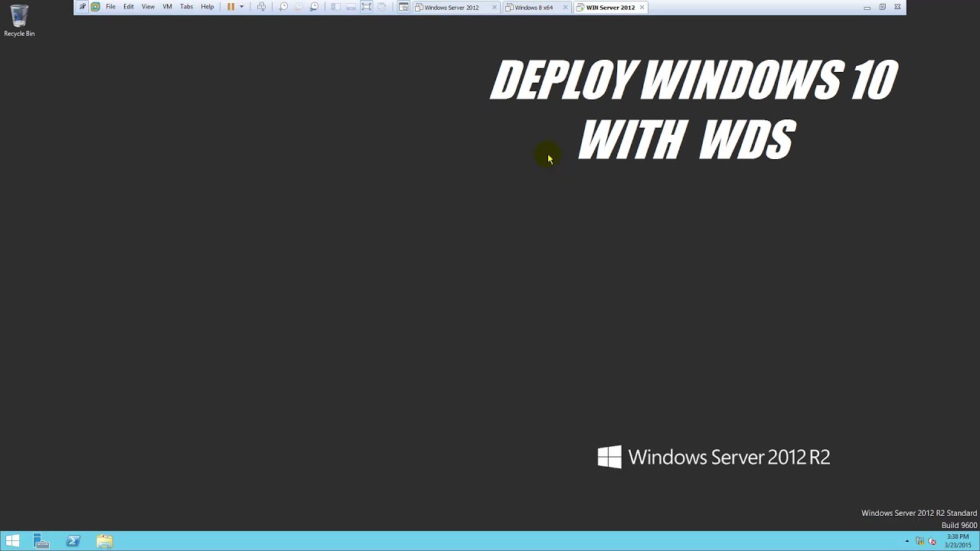Open the Tabs menu
This screenshot has width=980, height=551.
pyautogui.click(x=186, y=7)
